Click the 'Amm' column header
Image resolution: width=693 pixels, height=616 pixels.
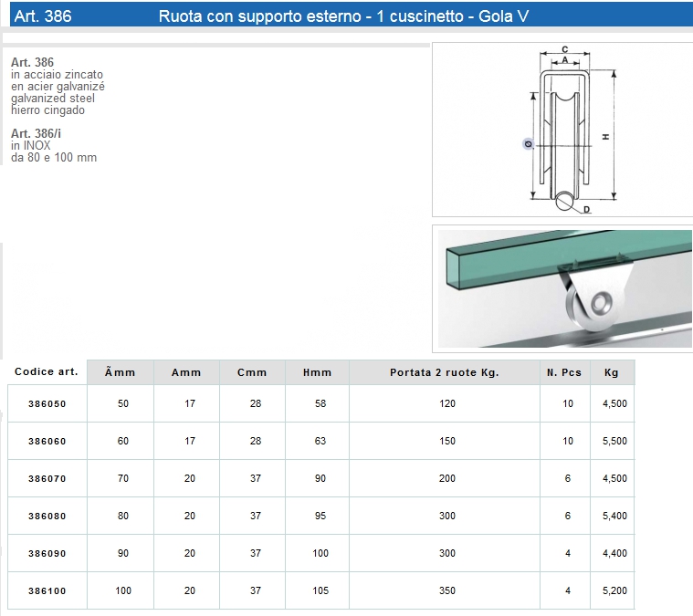tap(185, 372)
